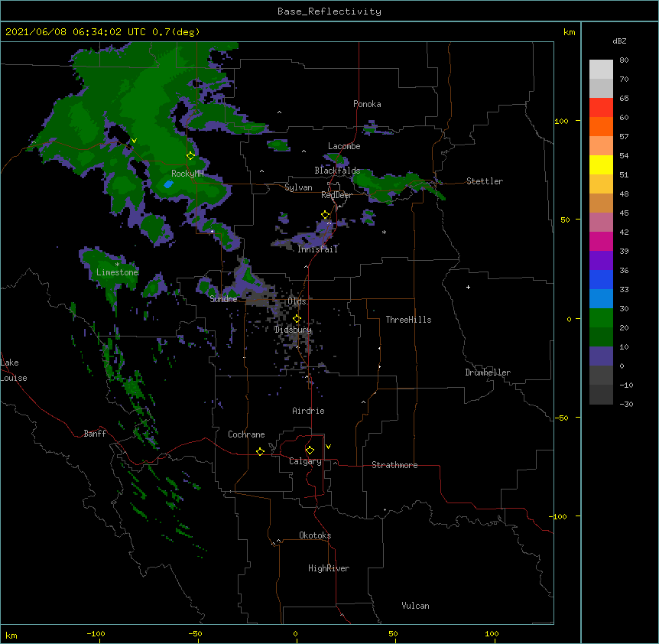Click the asterisk marker above Limestone label
The image size is (659, 644).
pyautogui.click(x=117, y=265)
